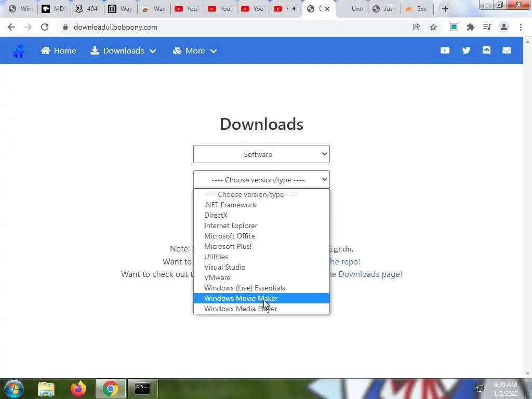Select Windows Media Player option
Image resolution: width=532 pixels, height=399 pixels.
(x=261, y=309)
